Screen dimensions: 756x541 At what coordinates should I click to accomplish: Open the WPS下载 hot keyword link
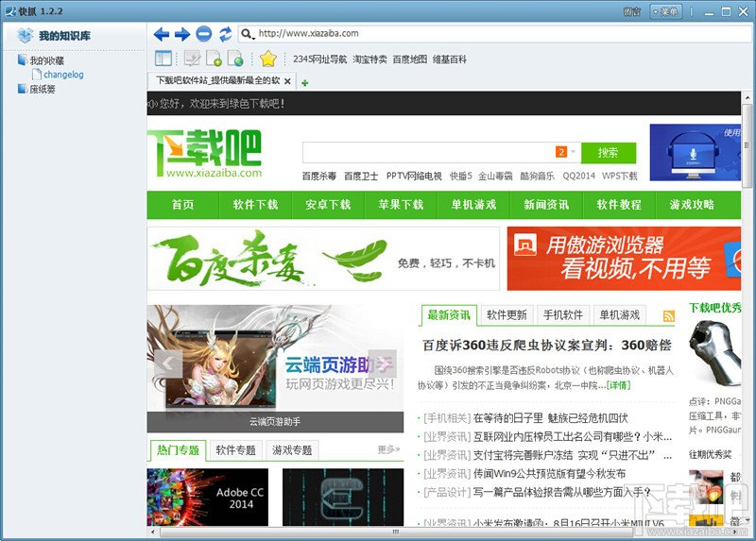pos(620,177)
